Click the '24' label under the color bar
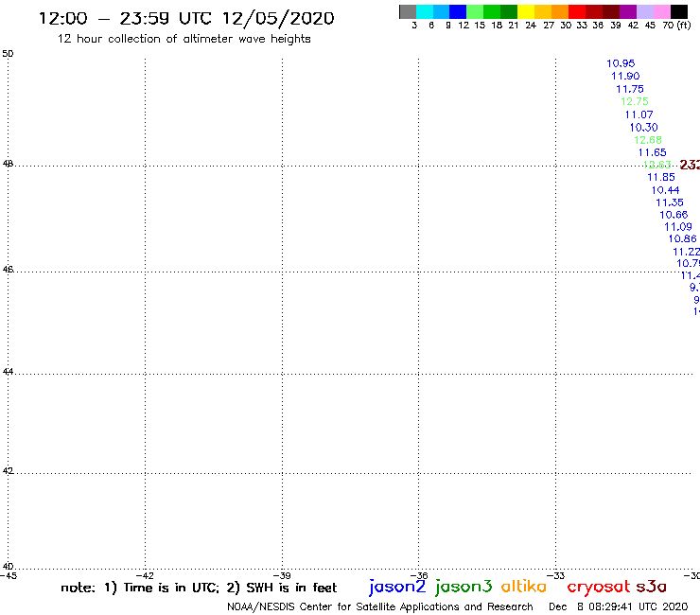This screenshot has height=615, width=700. 531,26
